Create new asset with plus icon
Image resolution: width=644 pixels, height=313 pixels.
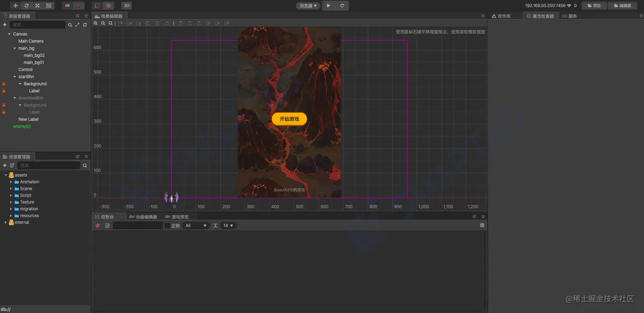[x=5, y=165]
